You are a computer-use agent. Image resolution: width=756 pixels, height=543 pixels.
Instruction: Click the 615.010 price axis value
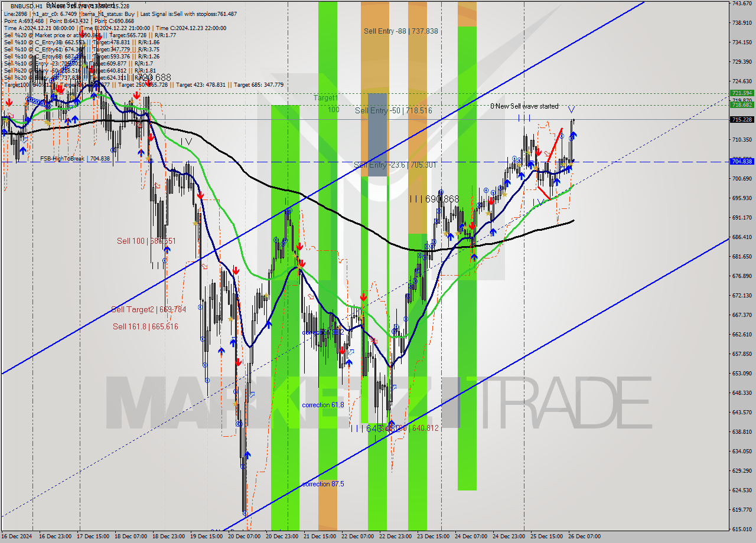pyautogui.click(x=742, y=529)
